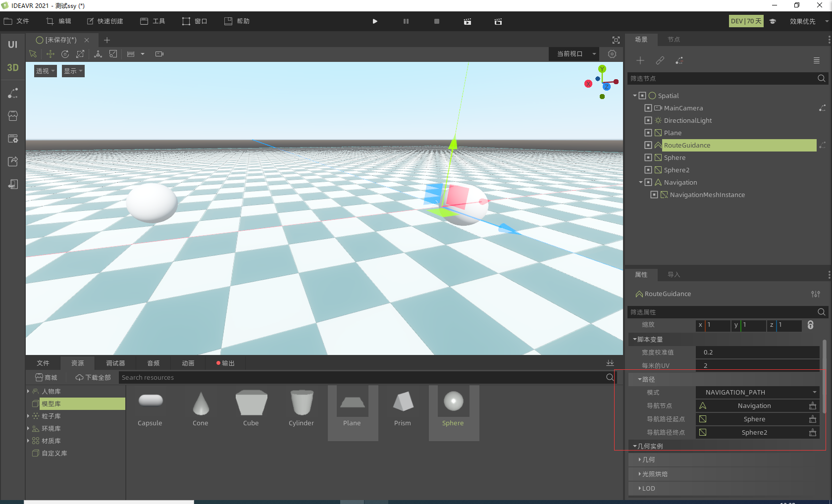Toggle visibility of Navigation node
This screenshot has height=504, width=832.
tap(648, 182)
